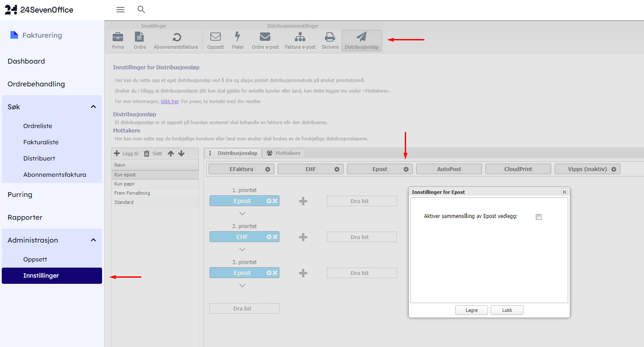The width and height of the screenshot is (644, 347).
Task: Click chevron below 1. prioritet Epost
Action: tap(242, 214)
